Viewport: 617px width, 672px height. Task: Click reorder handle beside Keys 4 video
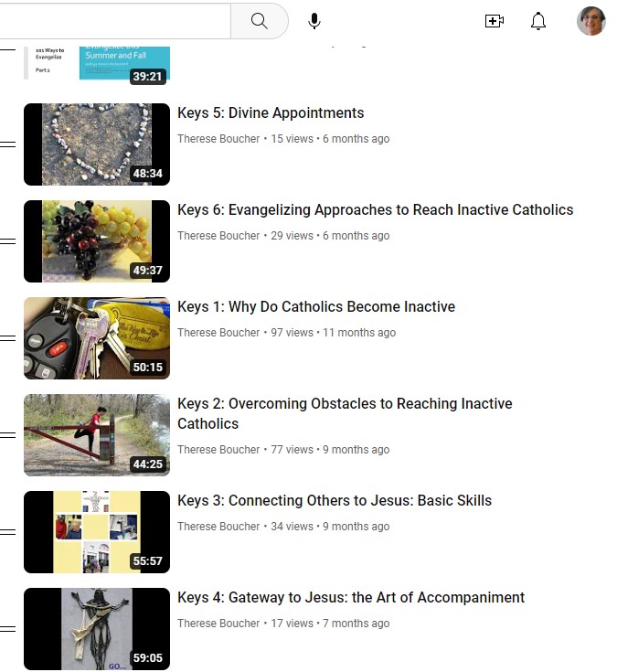(x=7, y=629)
